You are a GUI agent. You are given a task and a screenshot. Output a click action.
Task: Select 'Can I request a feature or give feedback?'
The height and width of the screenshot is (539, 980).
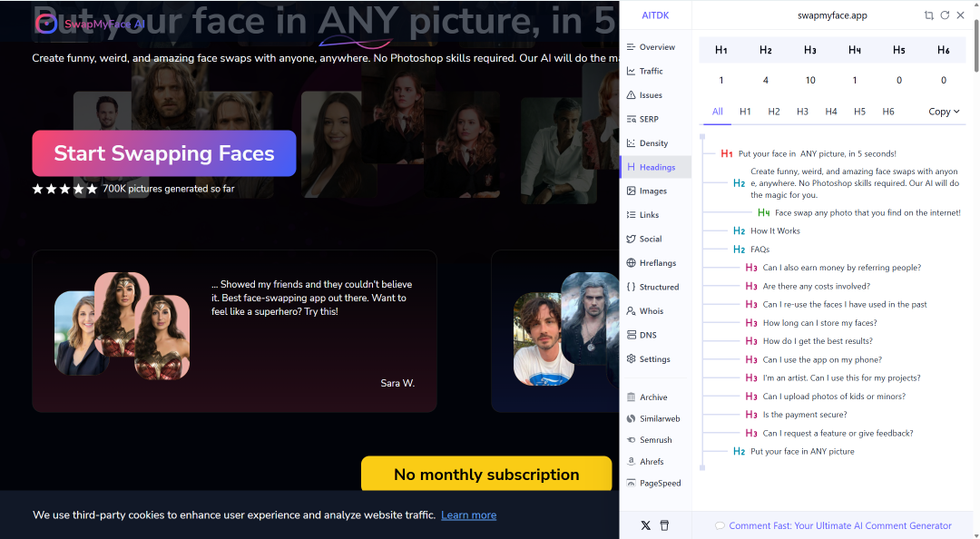pyautogui.click(x=838, y=433)
